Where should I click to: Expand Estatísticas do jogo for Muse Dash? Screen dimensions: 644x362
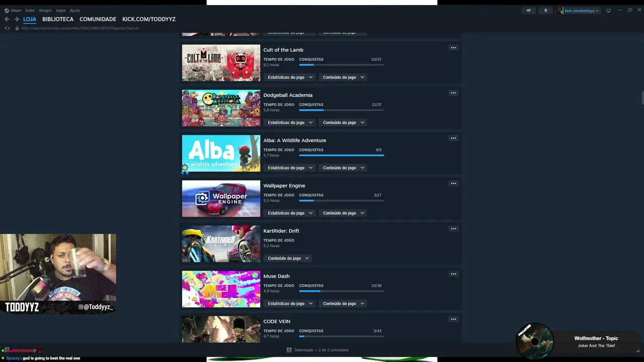click(290, 304)
